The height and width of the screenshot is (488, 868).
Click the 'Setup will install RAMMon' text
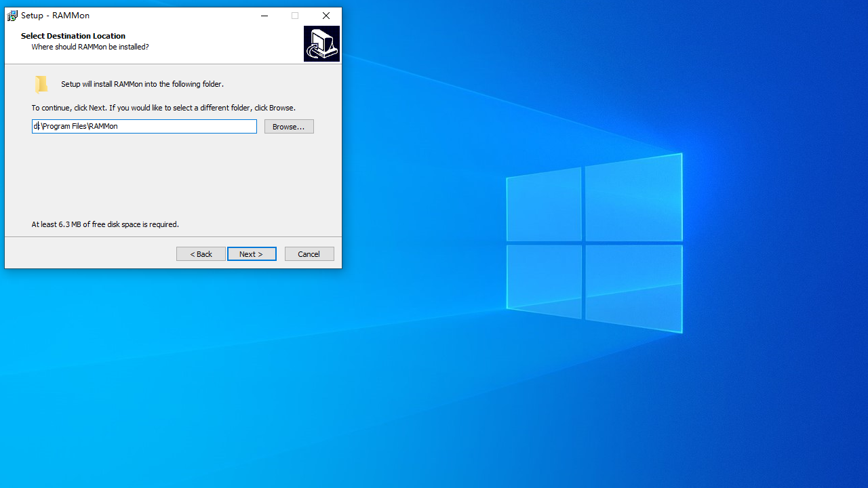[142, 84]
